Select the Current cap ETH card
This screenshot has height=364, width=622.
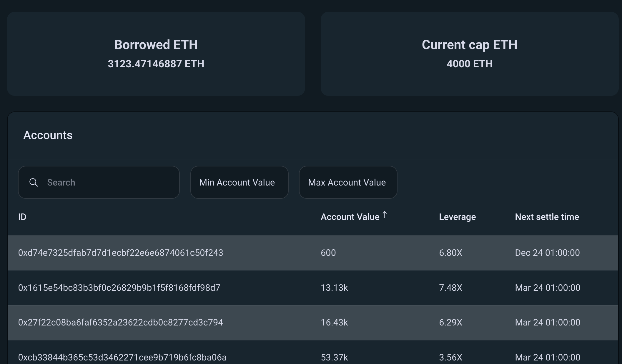(x=469, y=54)
